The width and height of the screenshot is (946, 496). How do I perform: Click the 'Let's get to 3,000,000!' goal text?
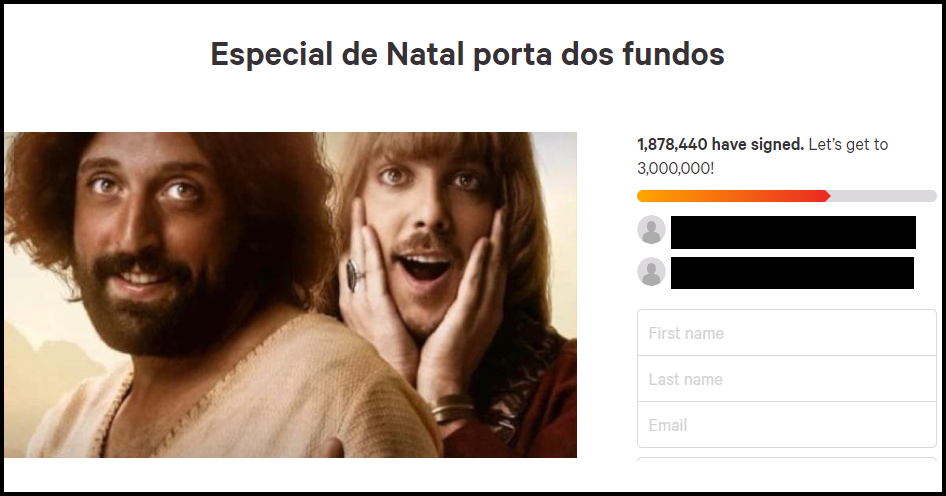click(x=763, y=156)
